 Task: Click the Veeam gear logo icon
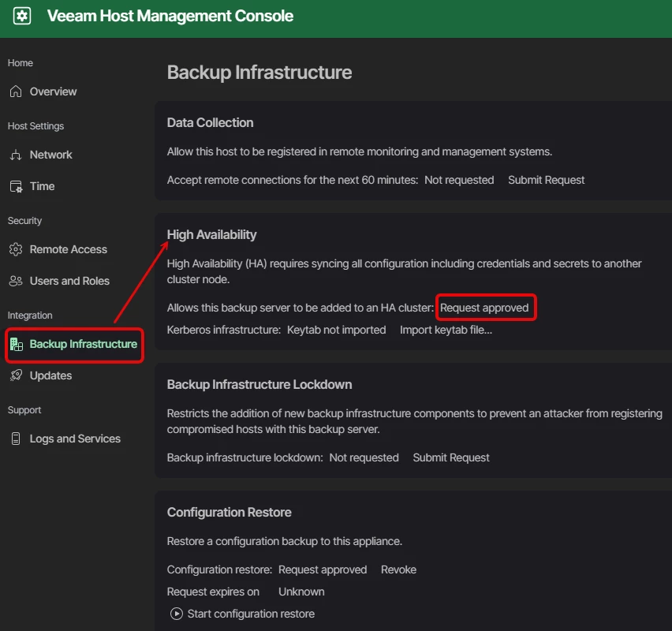click(22, 16)
